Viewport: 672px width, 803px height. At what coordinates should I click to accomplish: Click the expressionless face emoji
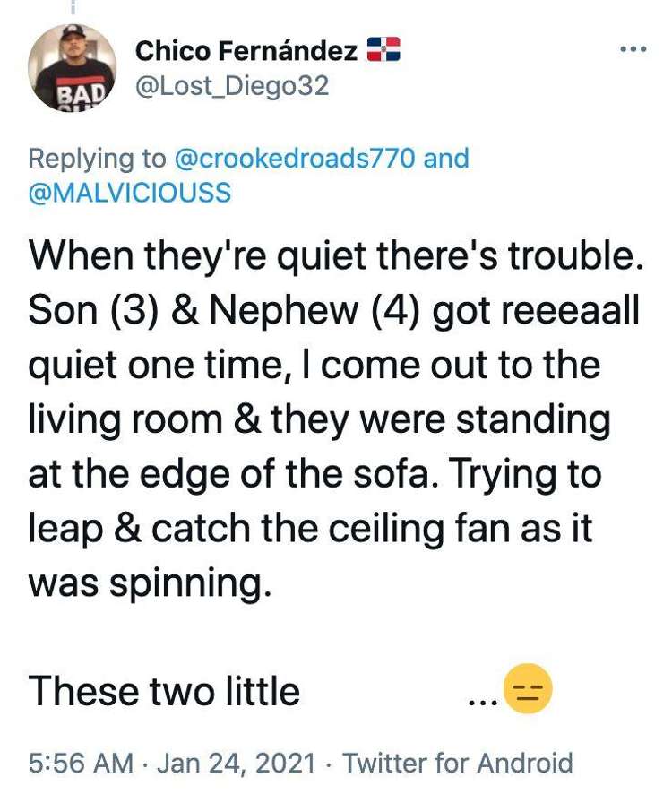coord(528,689)
